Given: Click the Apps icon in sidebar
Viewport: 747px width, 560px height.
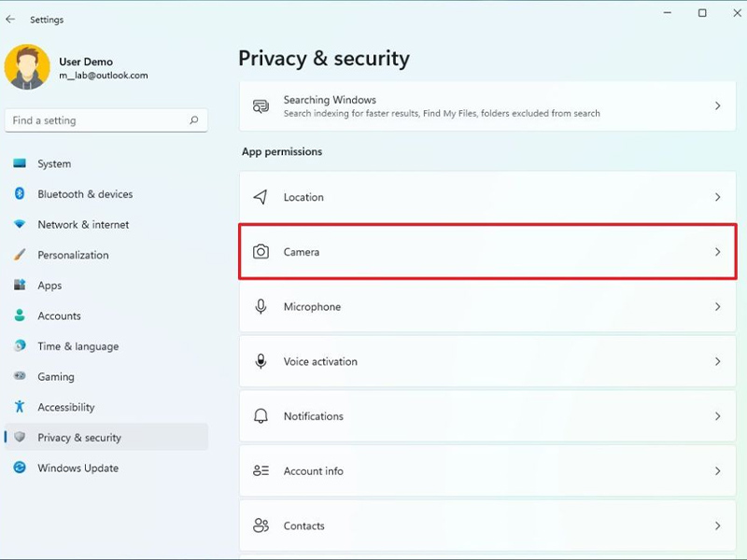Looking at the screenshot, I should tap(20, 285).
